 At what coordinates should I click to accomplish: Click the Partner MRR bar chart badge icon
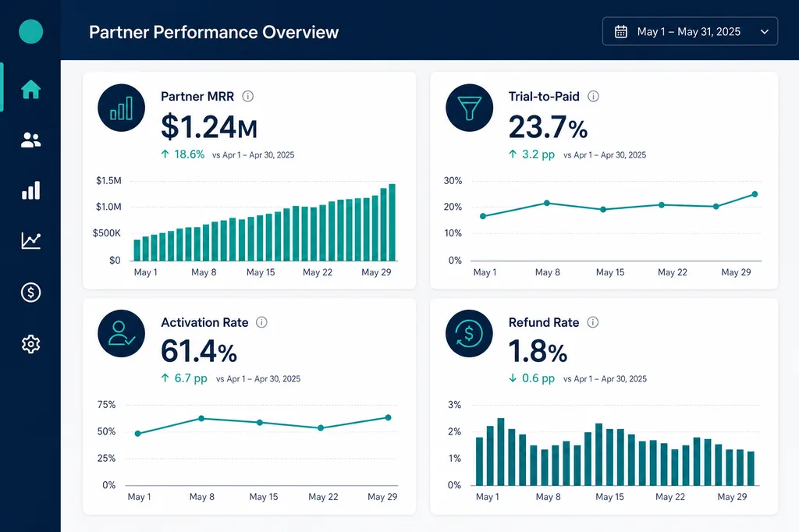pos(121,108)
